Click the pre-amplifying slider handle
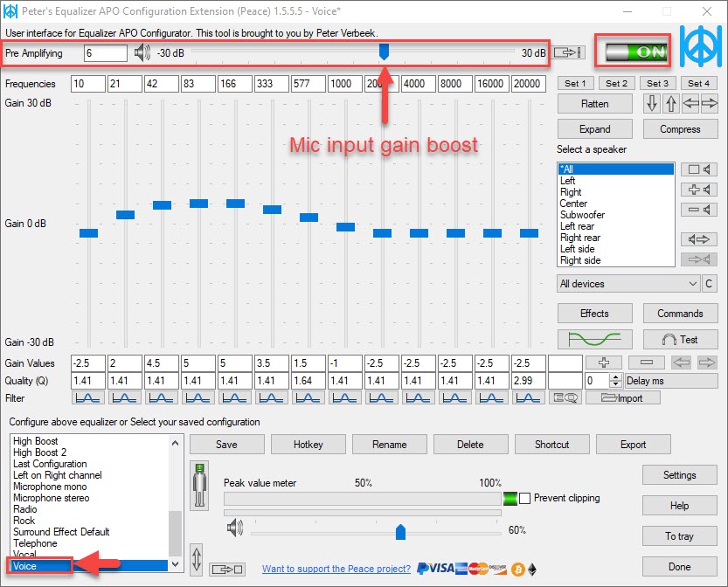 pos(384,52)
